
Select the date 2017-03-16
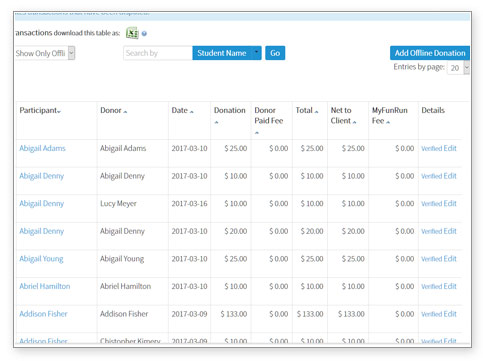click(189, 204)
